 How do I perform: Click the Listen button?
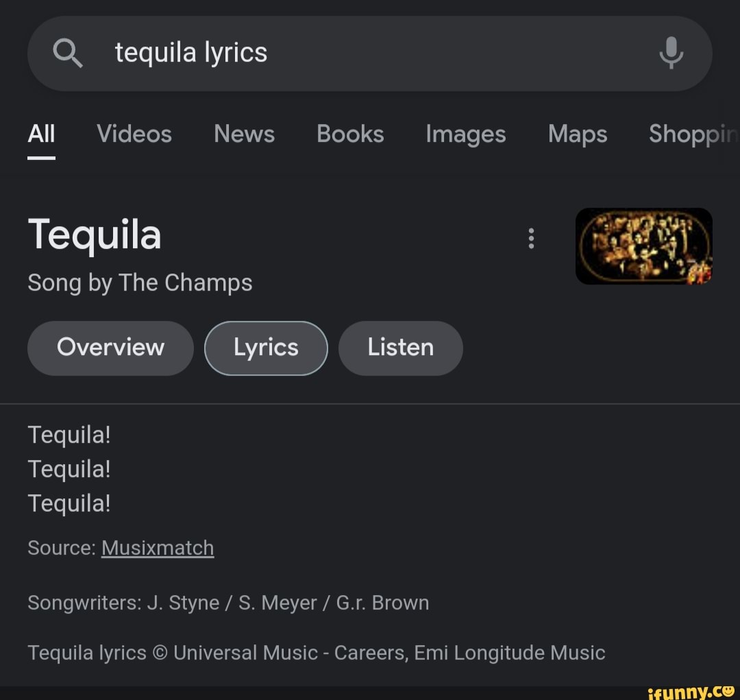coord(400,348)
